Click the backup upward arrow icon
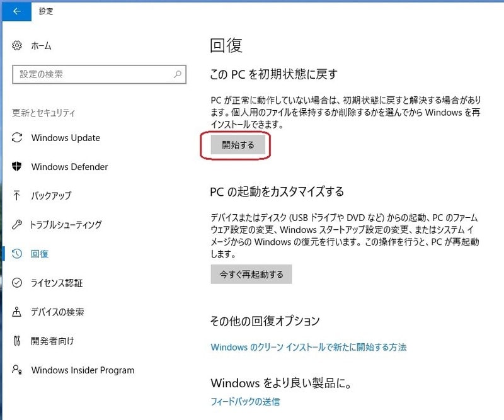This screenshot has height=420, width=504. pyautogui.click(x=17, y=195)
